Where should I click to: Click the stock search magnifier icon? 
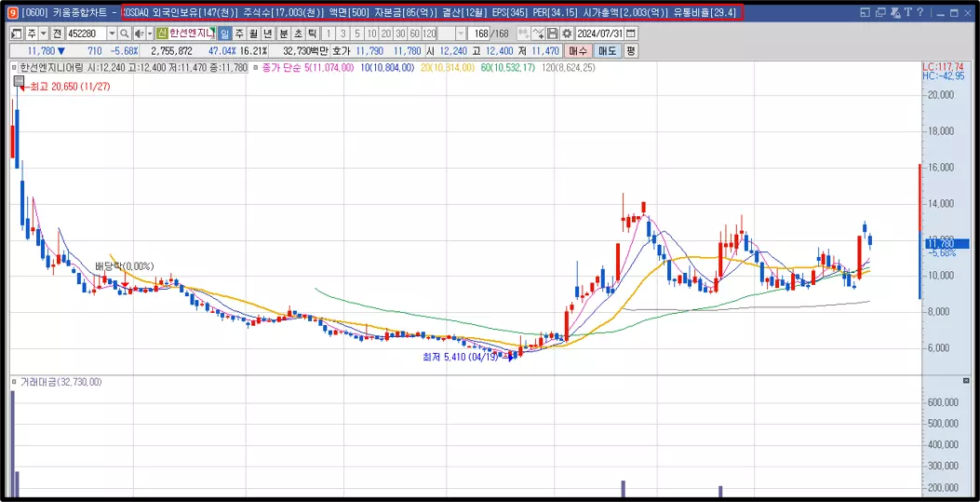(125, 34)
